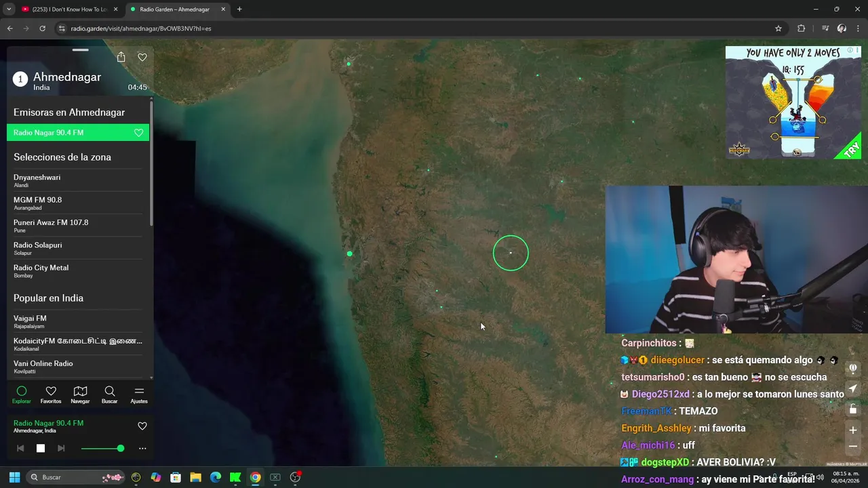Open the Windows Start menu
The width and height of the screenshot is (868, 488).
tap(14, 477)
